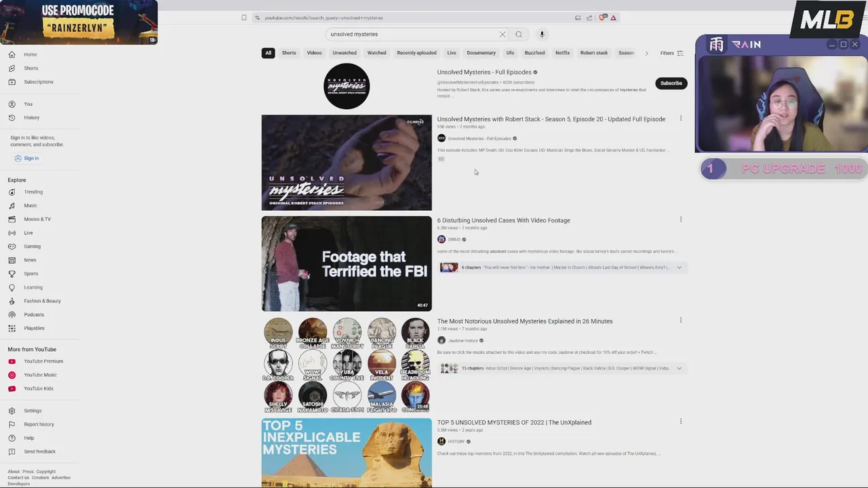Open the Filters menu

point(671,53)
